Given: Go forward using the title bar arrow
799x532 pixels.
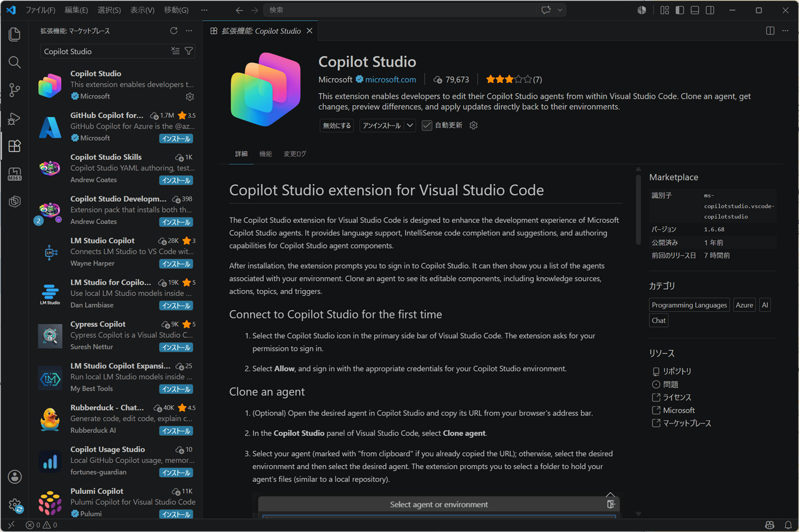Looking at the screenshot, I should point(255,10).
